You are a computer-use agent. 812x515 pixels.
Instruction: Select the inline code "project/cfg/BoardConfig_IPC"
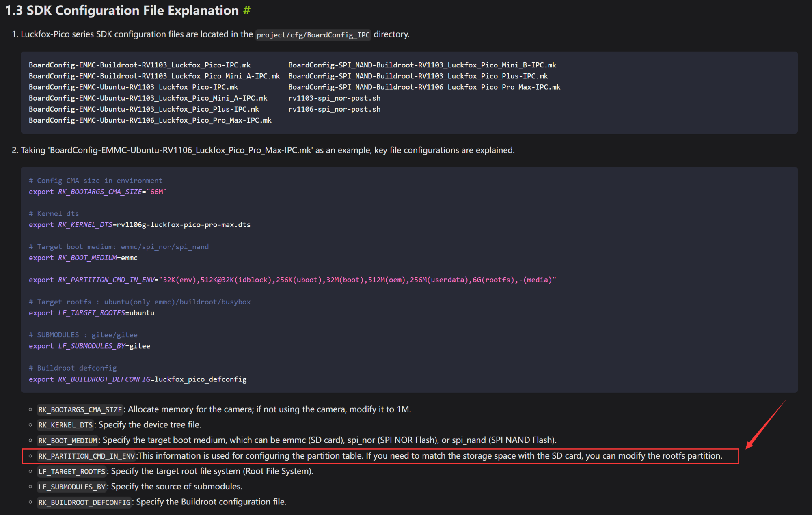(313, 35)
